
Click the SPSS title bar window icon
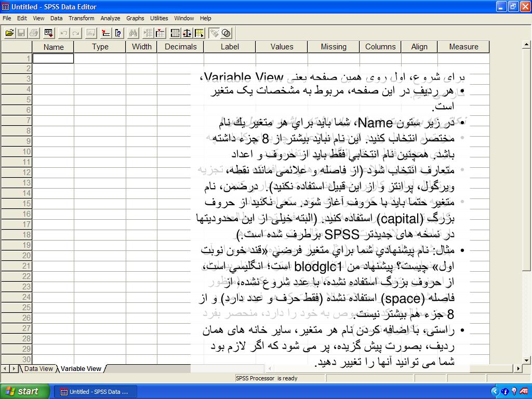pos(5,7)
